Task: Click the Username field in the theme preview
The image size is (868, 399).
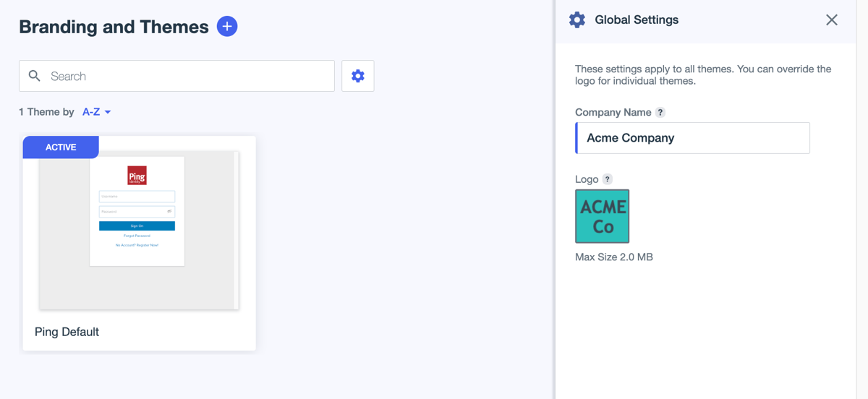Action: [x=137, y=196]
